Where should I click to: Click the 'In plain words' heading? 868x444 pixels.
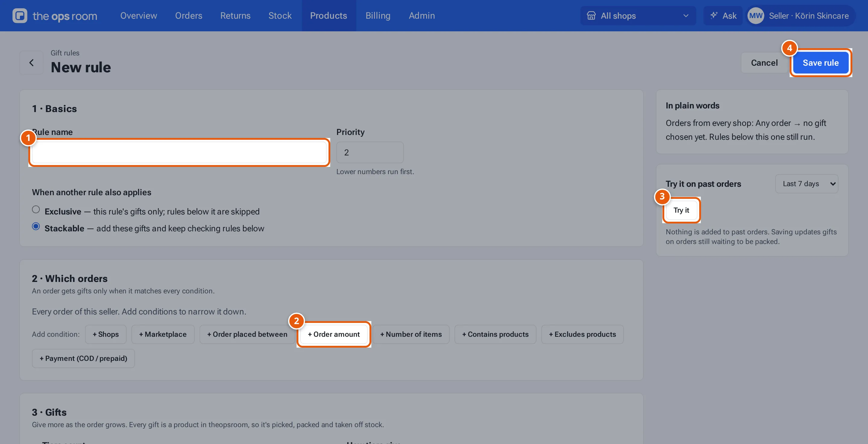692,105
